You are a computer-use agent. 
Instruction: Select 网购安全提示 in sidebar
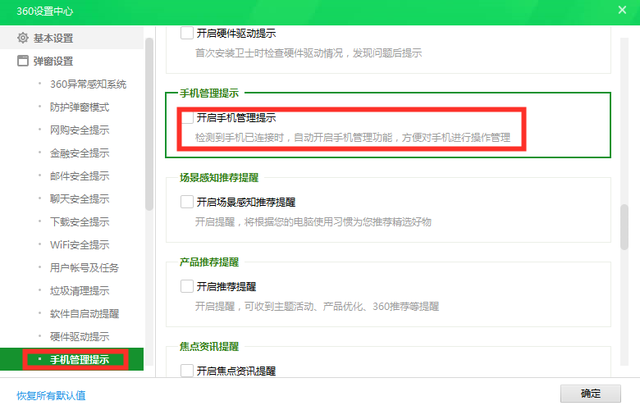[80, 130]
